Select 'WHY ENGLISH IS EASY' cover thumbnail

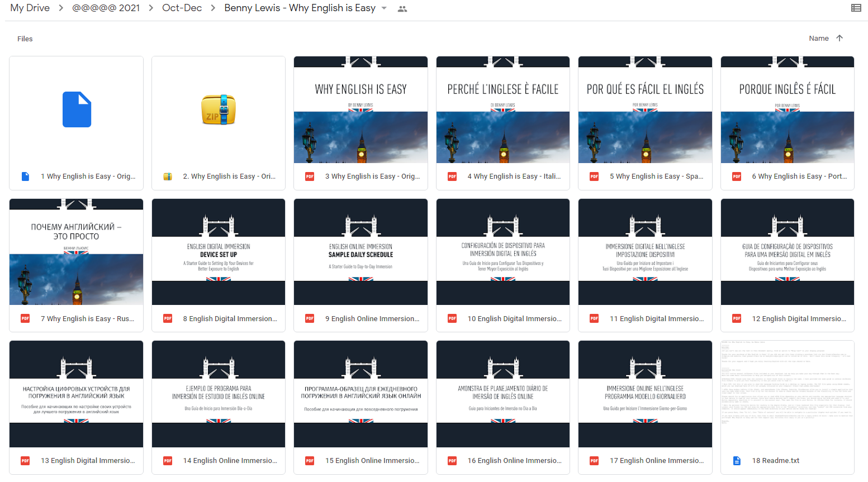tap(361, 109)
